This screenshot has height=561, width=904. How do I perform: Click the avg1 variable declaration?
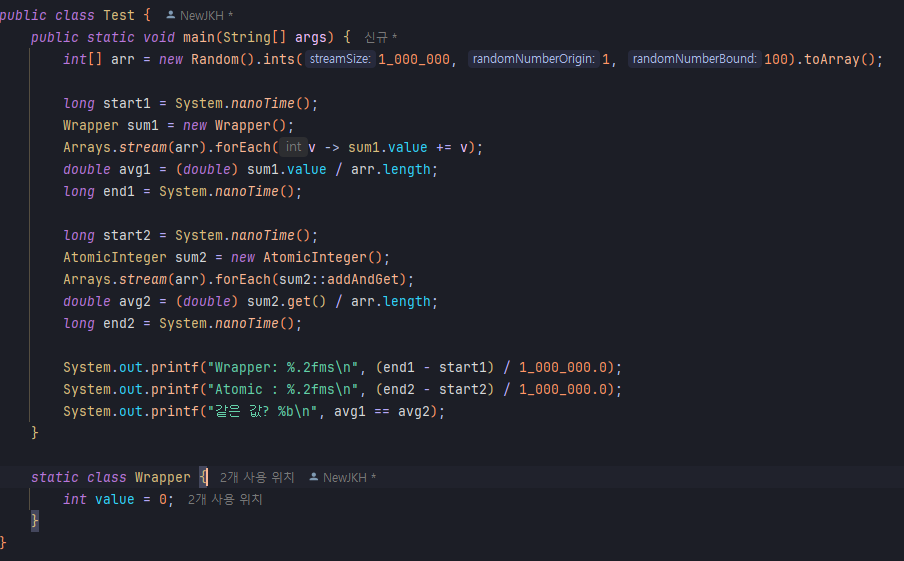(x=134, y=170)
